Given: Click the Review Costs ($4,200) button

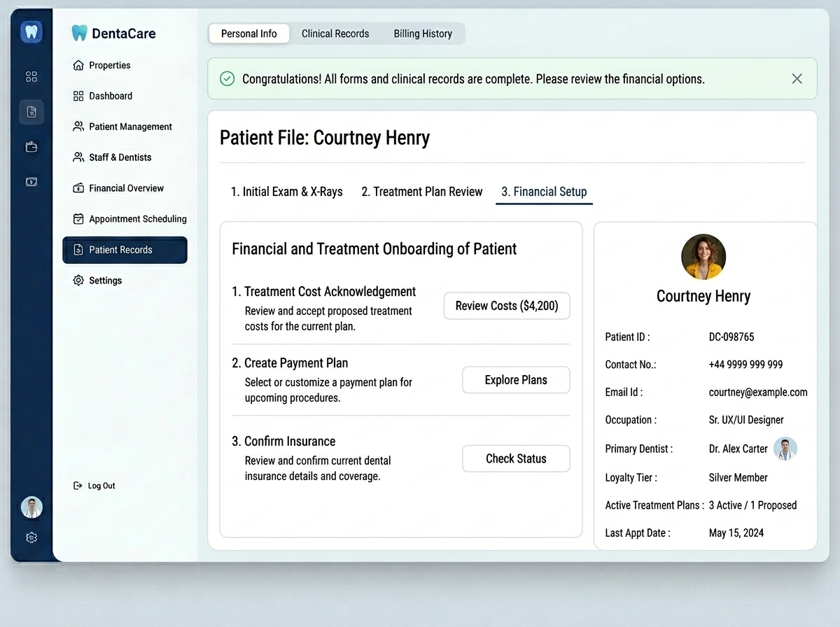Looking at the screenshot, I should (x=507, y=306).
